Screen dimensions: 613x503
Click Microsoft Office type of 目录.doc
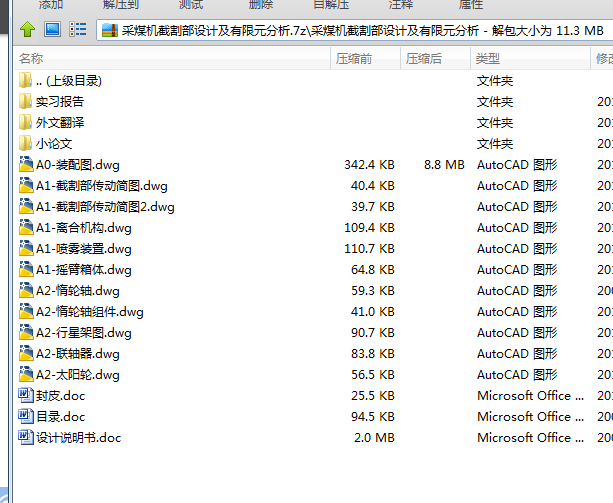(x=531, y=417)
